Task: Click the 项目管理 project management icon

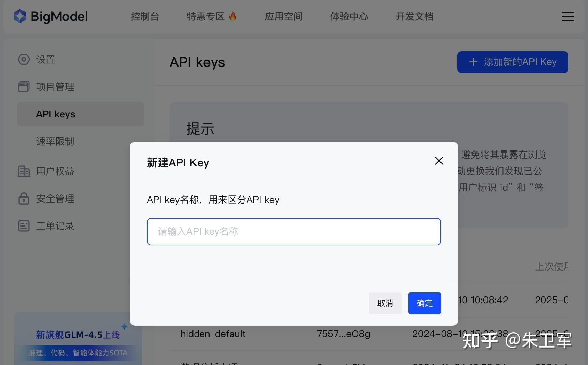Action: pyautogui.click(x=24, y=87)
